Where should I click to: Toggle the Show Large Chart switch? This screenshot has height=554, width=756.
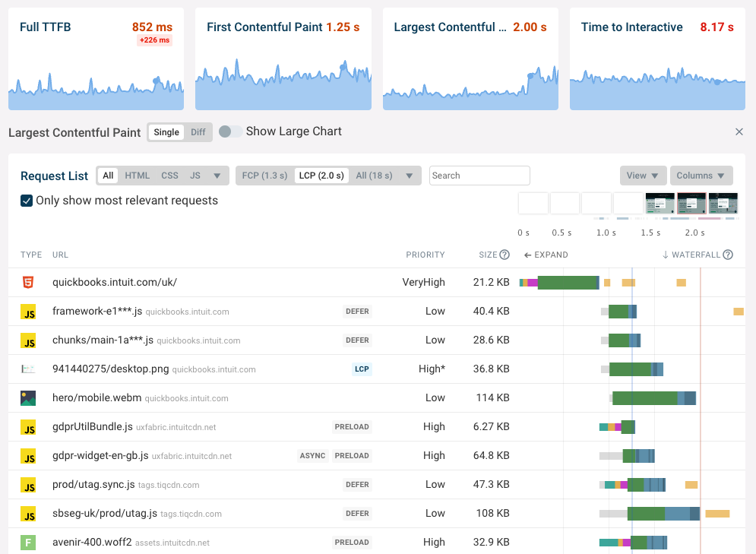coord(230,131)
